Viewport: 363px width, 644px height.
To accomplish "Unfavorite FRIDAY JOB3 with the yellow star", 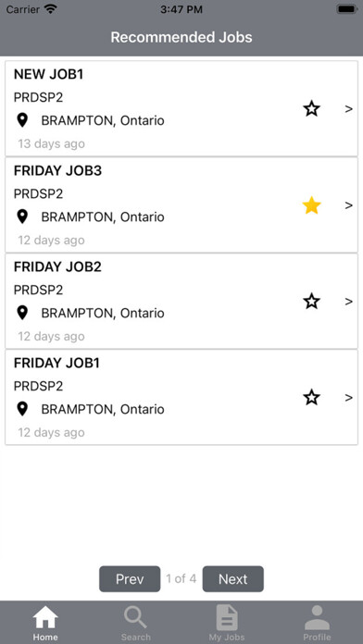I will [x=312, y=205].
